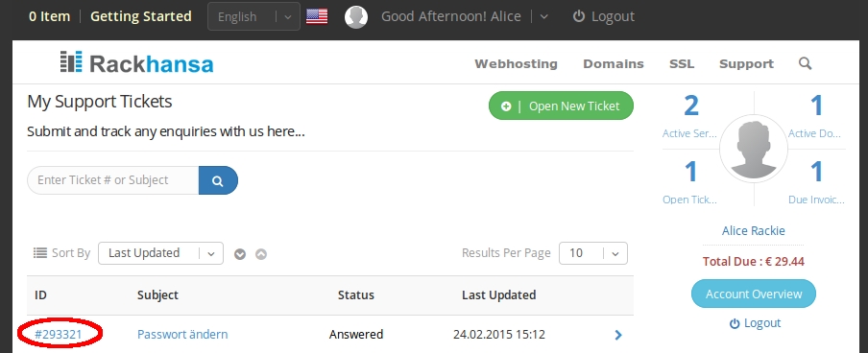Screen dimensions: 868x353
Task: View the 1 Due Invoices stat
Action: (816, 182)
